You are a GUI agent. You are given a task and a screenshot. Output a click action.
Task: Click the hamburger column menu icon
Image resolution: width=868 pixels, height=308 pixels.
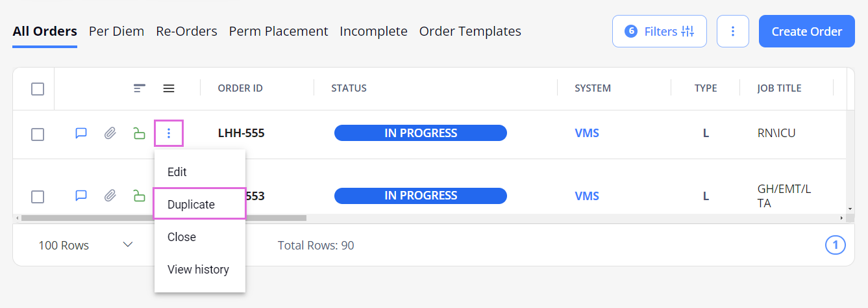coord(169,88)
